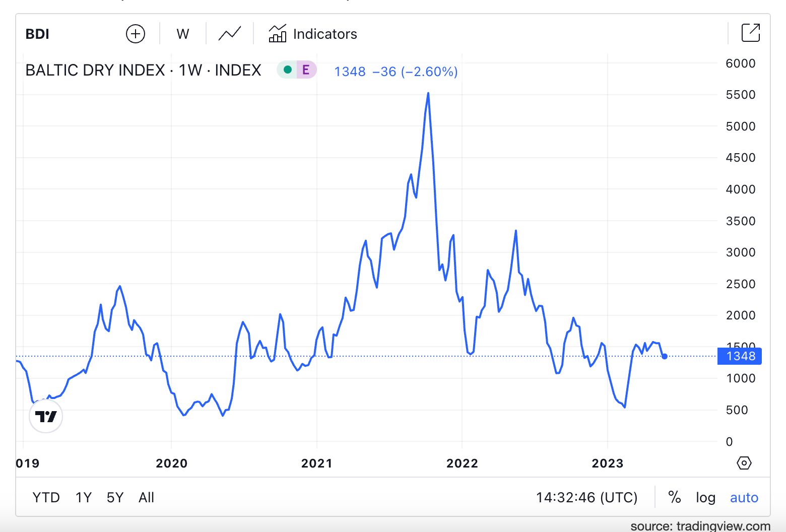Switch to the 1Y range tab
Viewport: 786px width, 532px height.
click(83, 497)
